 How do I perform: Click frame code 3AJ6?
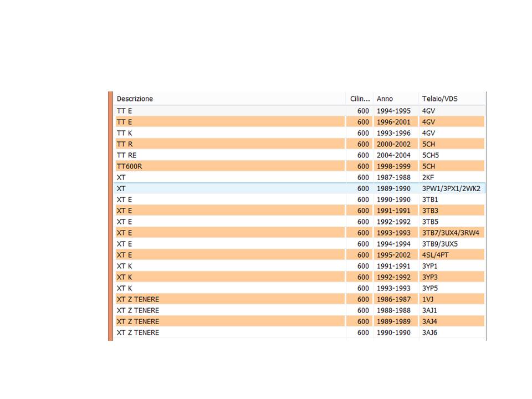click(x=429, y=333)
